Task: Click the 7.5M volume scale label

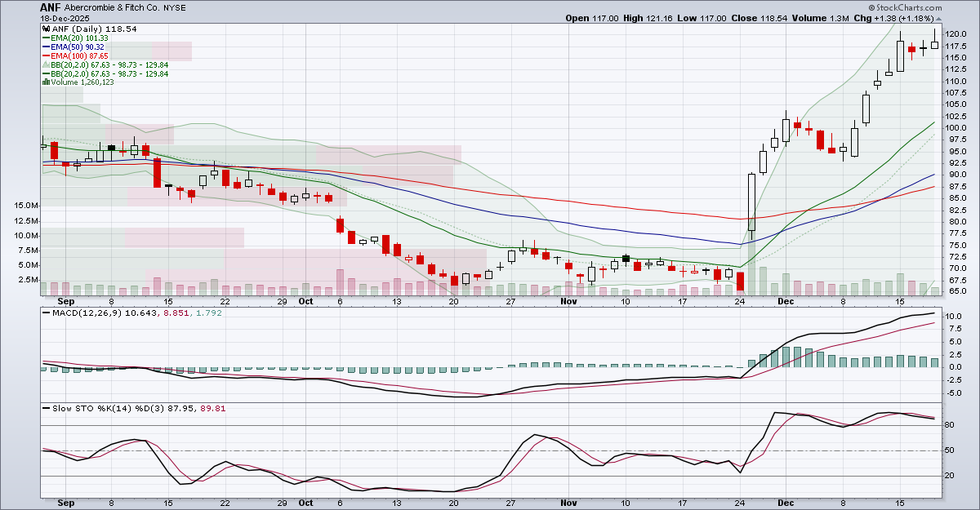Action: pyautogui.click(x=27, y=250)
